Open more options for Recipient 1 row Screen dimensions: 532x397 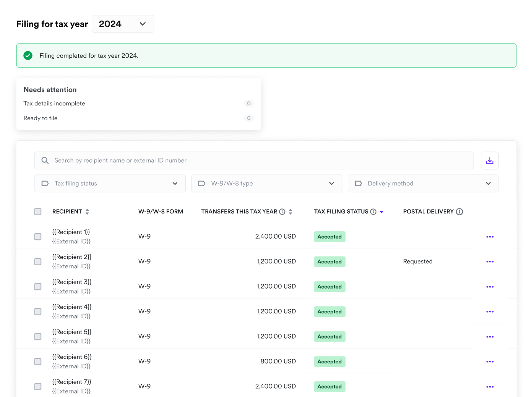(x=490, y=237)
